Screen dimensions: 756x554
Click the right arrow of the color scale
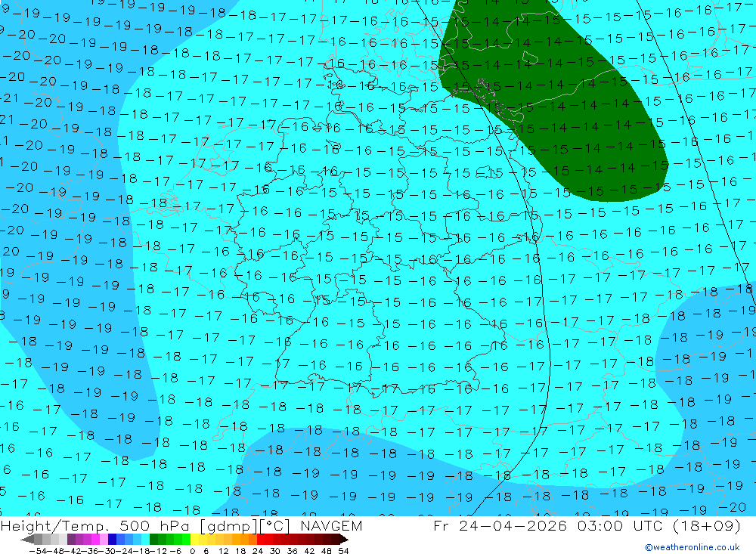click(344, 540)
